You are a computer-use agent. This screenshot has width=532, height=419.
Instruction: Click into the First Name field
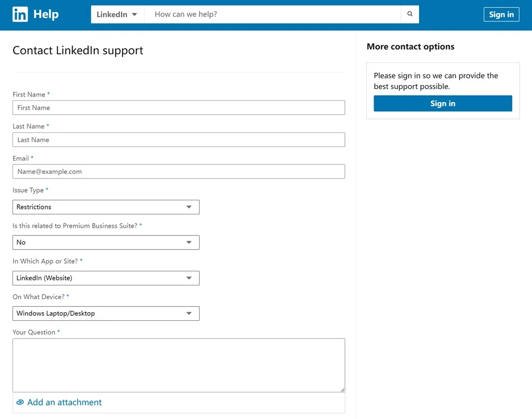tap(179, 107)
